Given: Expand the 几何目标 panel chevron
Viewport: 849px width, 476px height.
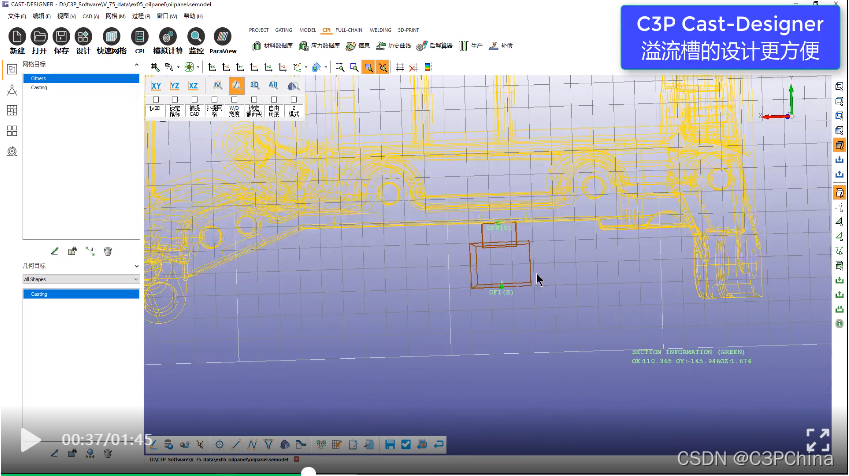Looking at the screenshot, I should [x=136, y=266].
